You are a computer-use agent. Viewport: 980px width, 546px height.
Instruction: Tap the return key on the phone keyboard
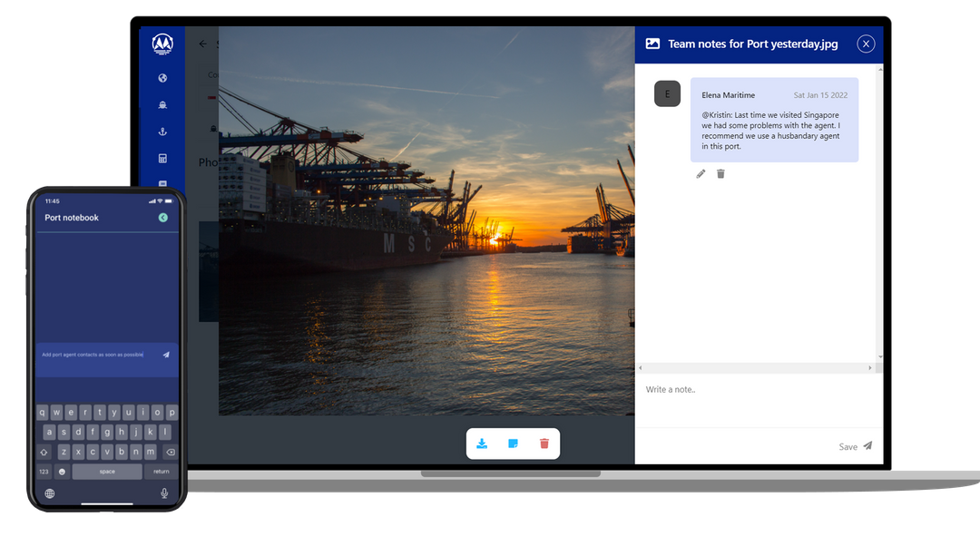[x=161, y=471]
